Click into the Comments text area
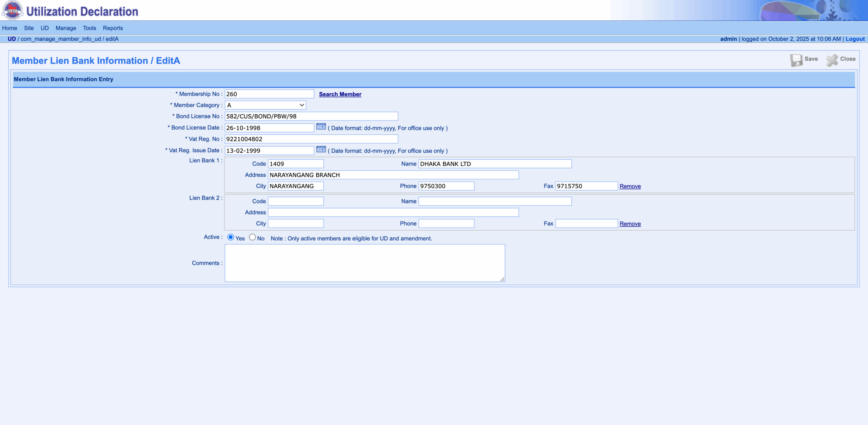This screenshot has width=868, height=425. [x=364, y=263]
